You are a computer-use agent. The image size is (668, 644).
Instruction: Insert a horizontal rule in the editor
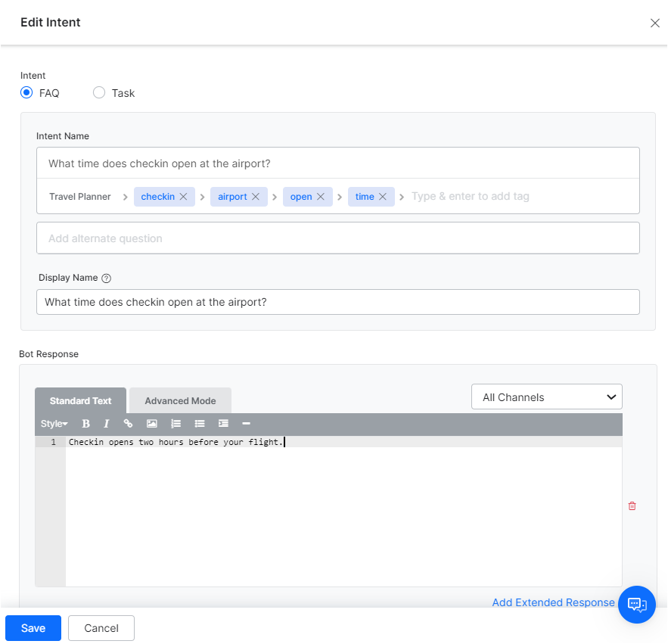(246, 424)
